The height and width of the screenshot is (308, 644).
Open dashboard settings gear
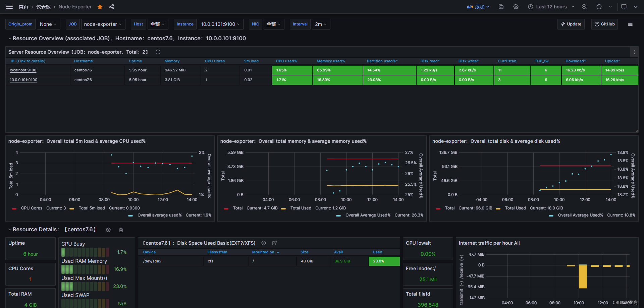coord(516,7)
